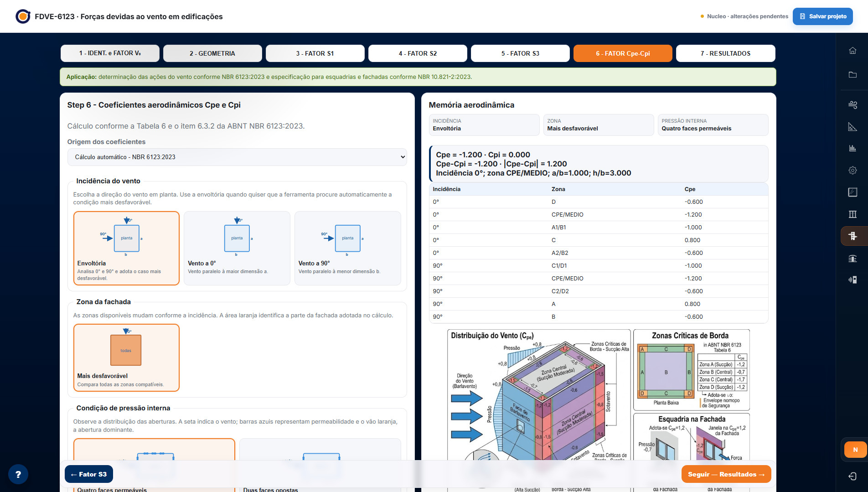This screenshot has width=868, height=492.
Task: Select the column structure icon
Action: [852, 214]
